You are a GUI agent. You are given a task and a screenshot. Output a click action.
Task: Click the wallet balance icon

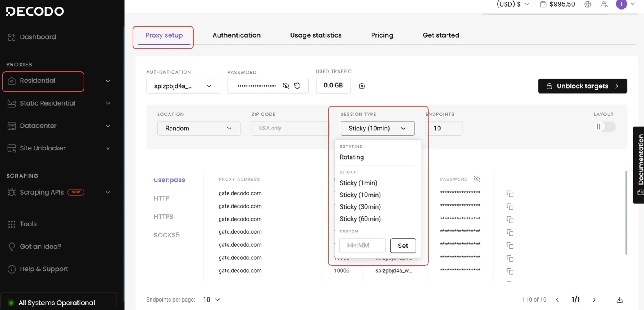pyautogui.click(x=543, y=4)
